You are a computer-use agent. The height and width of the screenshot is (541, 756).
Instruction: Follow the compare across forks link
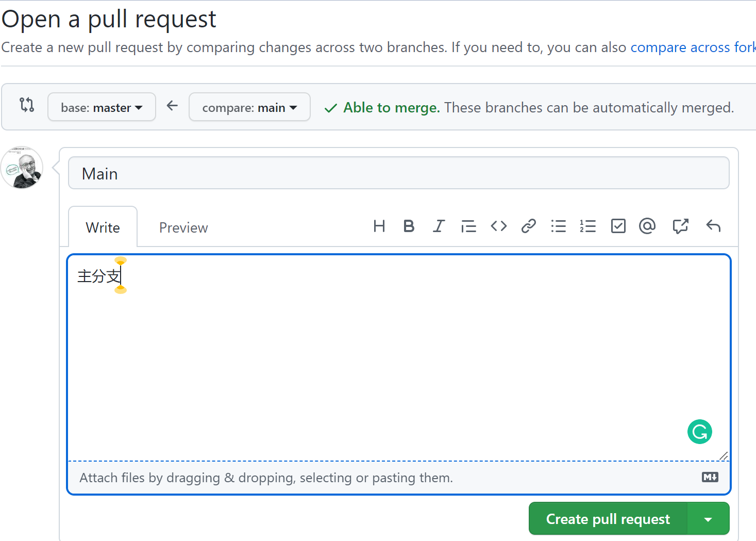pyautogui.click(x=693, y=47)
